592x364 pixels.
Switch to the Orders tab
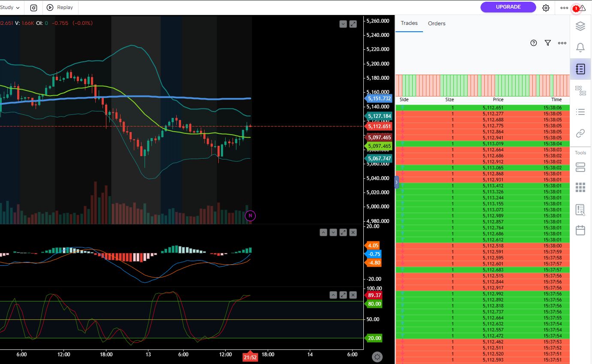(437, 24)
